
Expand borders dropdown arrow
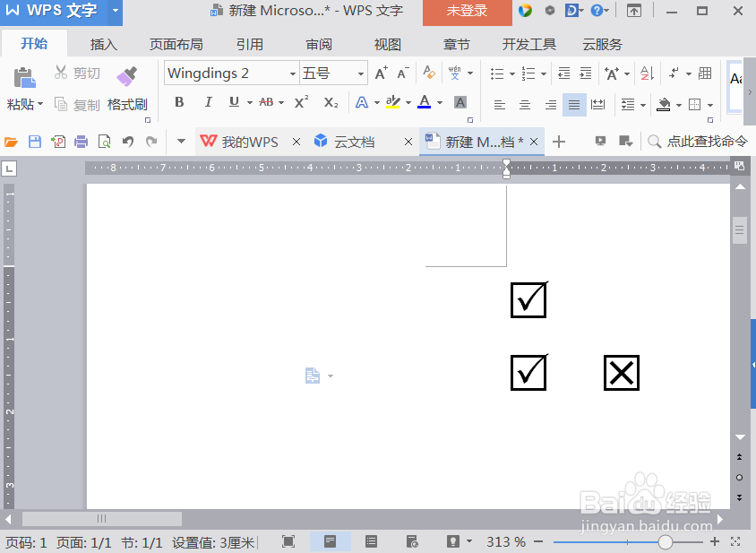pos(710,105)
